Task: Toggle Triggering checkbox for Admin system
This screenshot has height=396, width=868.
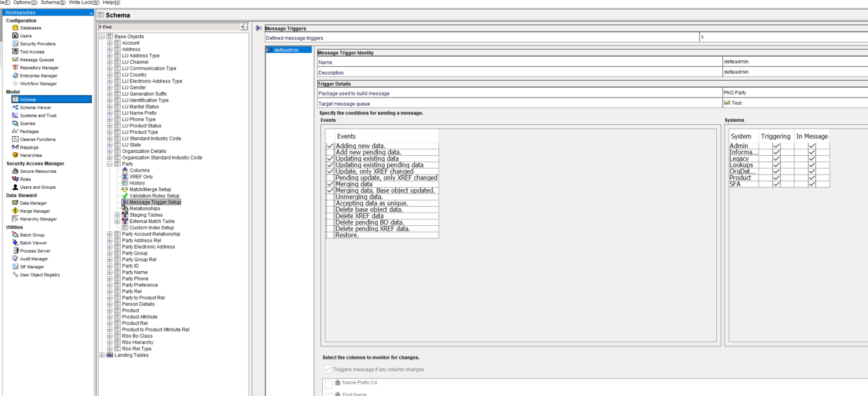Action: click(777, 146)
